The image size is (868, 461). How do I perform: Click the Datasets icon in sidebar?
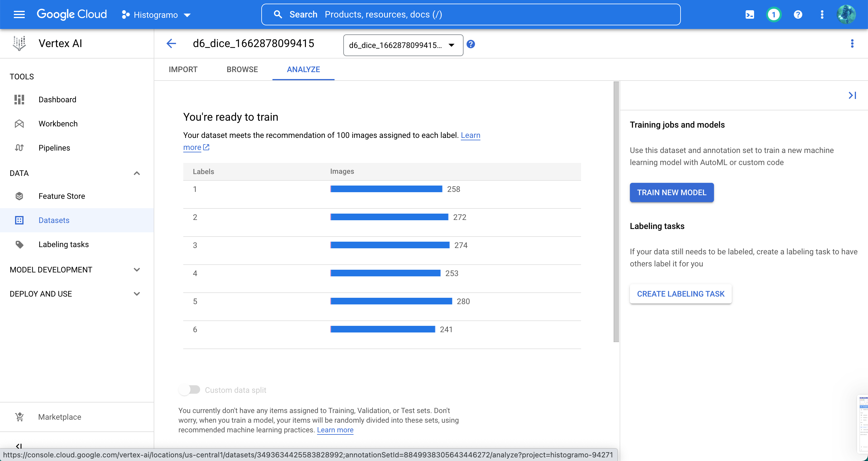19,220
